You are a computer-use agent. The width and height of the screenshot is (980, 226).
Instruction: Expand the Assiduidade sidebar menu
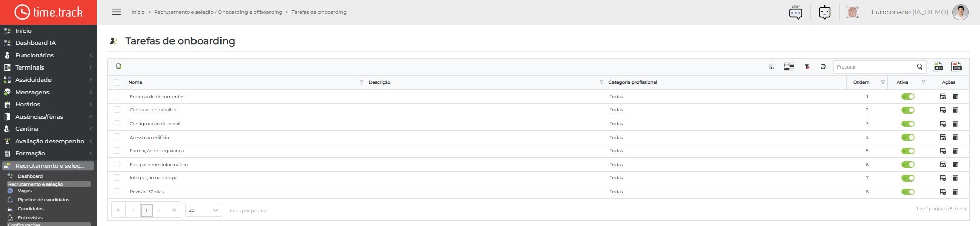[48, 80]
